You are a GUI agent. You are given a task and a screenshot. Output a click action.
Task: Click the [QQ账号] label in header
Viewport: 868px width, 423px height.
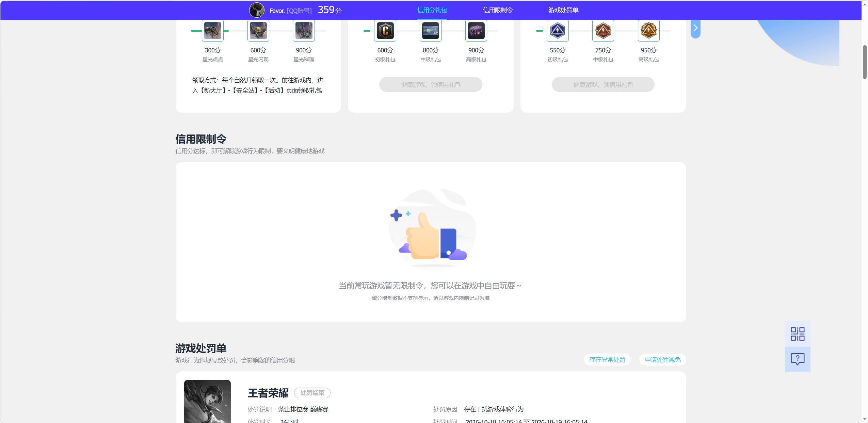point(299,11)
